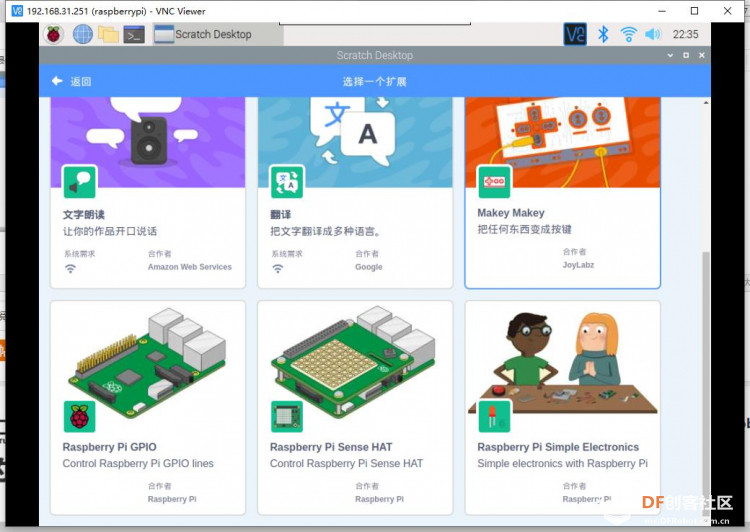Click the Scratch Desktop window dropdown arrow
Screen dimensions: 750x532
(670, 55)
